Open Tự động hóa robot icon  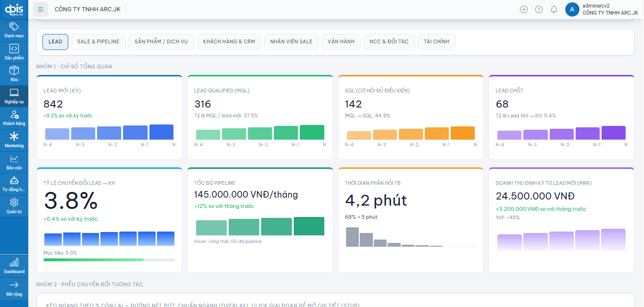click(x=14, y=181)
